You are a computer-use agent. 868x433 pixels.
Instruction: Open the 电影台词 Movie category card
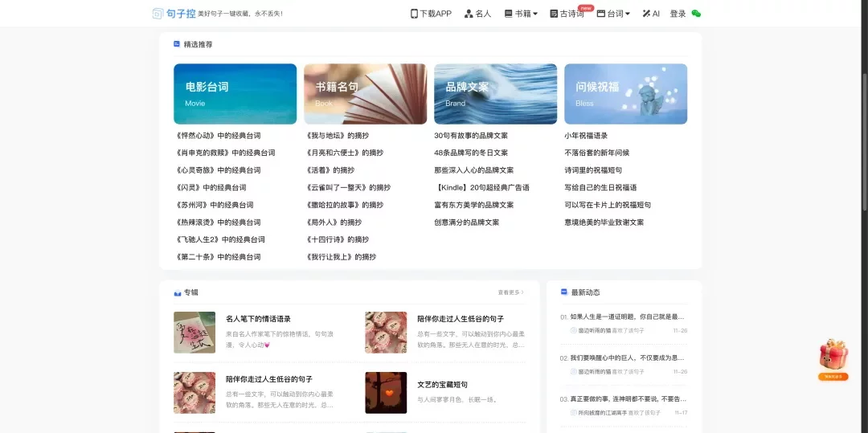[x=235, y=94]
